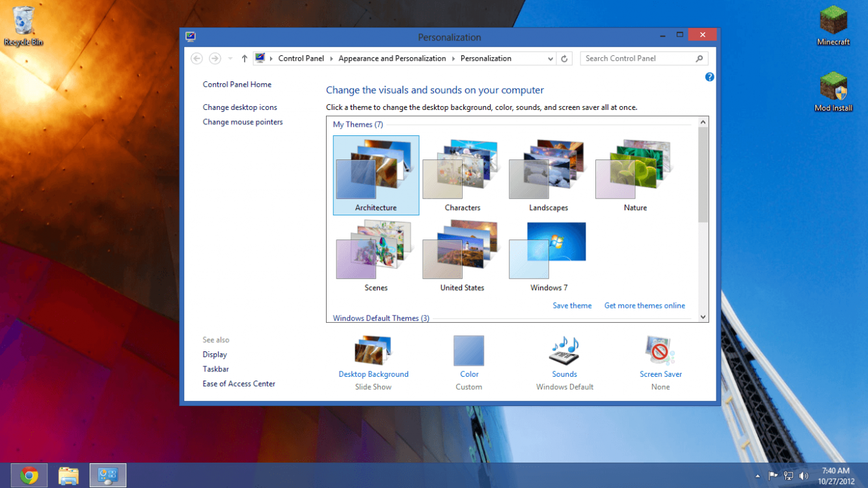Apply the United States theme
The image size is (868, 488).
click(x=463, y=255)
